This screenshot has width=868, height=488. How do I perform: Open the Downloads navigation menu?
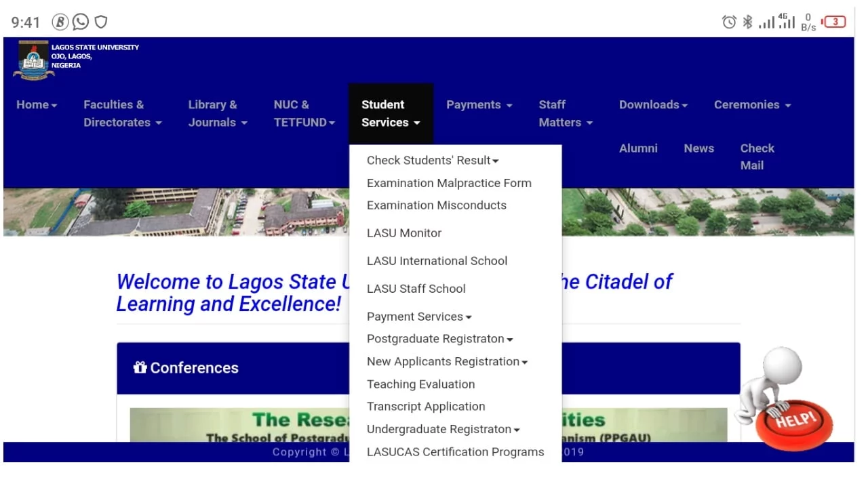click(x=652, y=105)
